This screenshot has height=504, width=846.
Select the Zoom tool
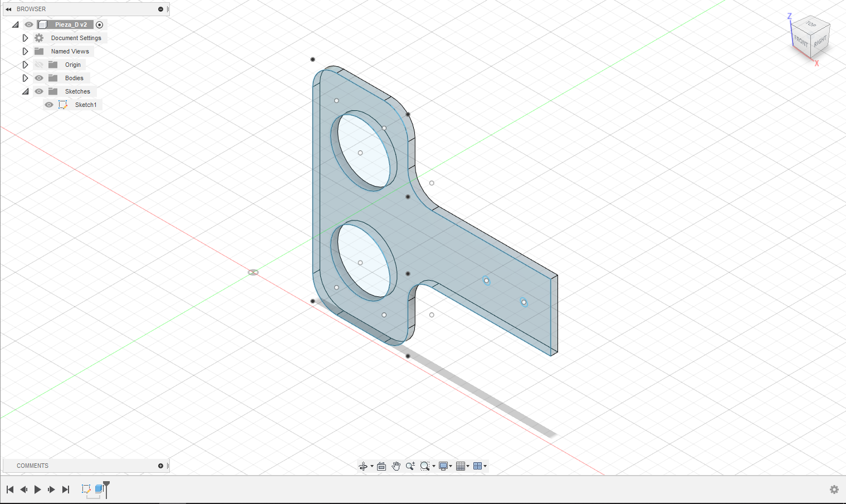pos(410,466)
